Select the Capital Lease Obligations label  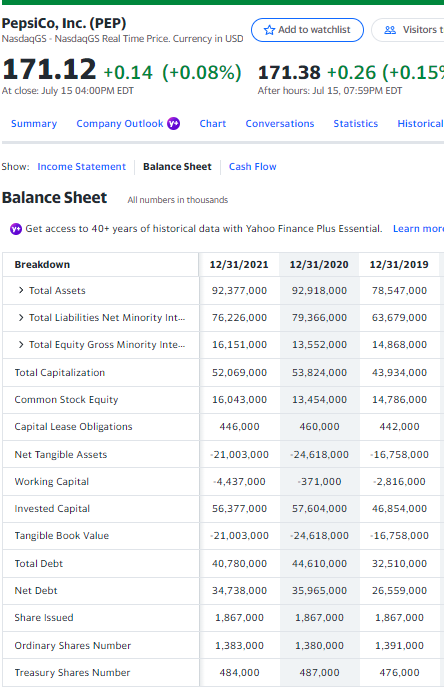(x=74, y=427)
